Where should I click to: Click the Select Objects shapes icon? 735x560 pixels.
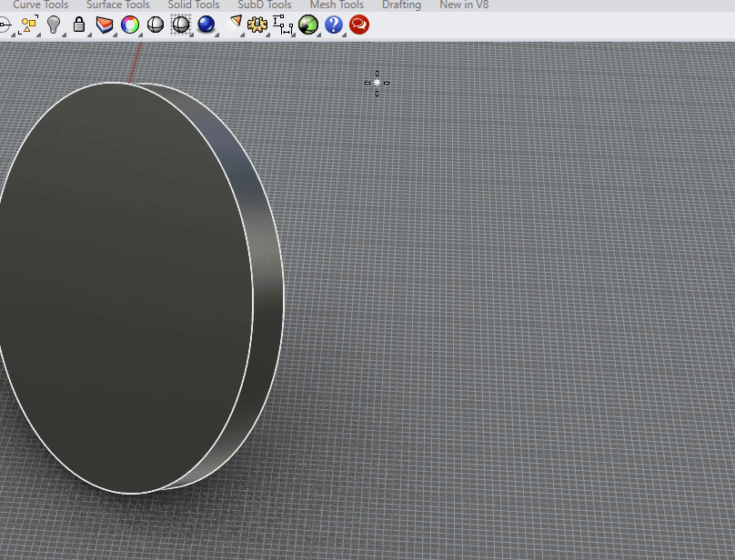(28, 25)
